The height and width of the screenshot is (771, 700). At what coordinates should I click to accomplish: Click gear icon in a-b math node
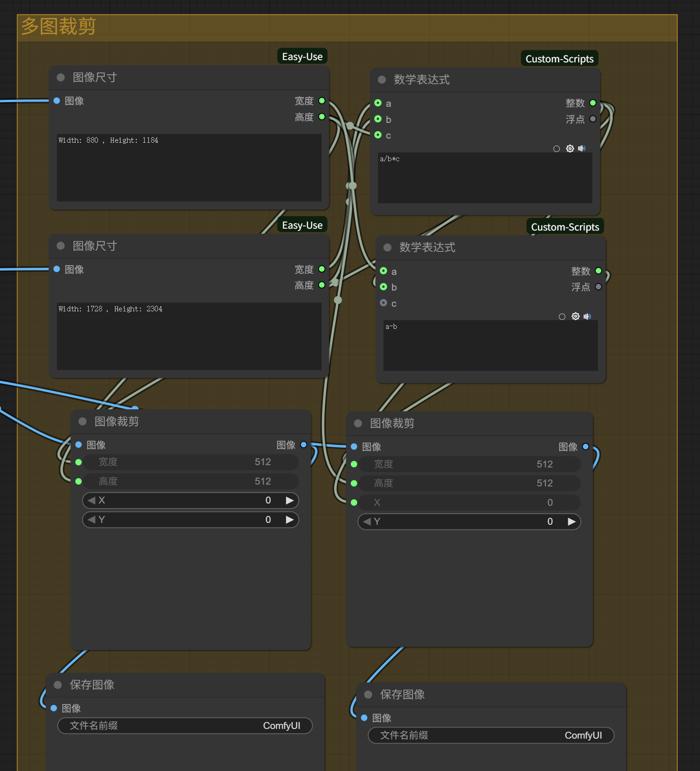[x=575, y=316]
